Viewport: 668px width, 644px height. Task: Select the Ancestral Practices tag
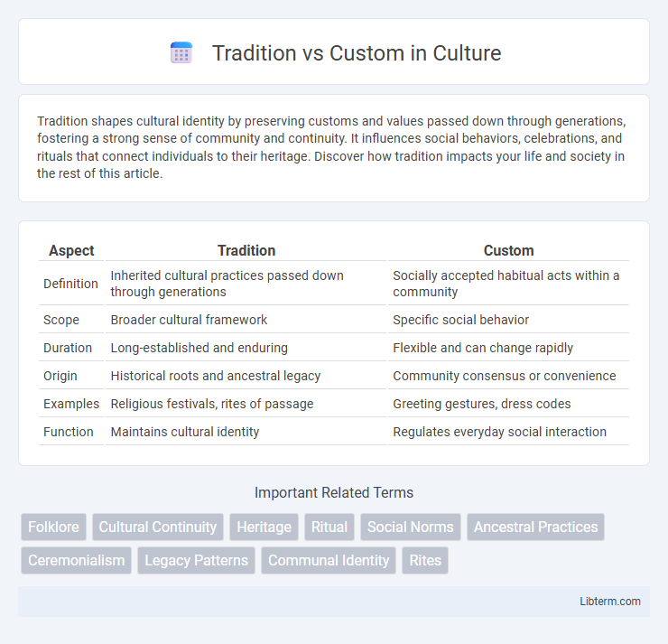pos(535,527)
